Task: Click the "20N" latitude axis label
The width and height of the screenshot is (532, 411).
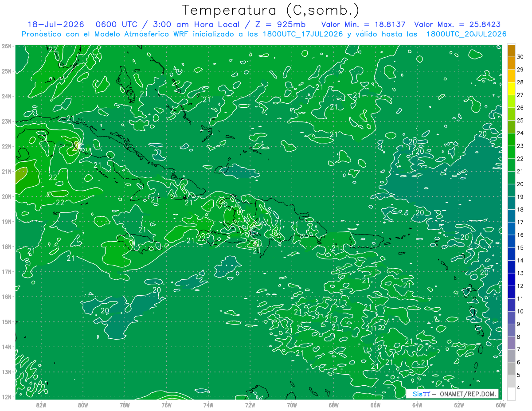Action: [7, 196]
